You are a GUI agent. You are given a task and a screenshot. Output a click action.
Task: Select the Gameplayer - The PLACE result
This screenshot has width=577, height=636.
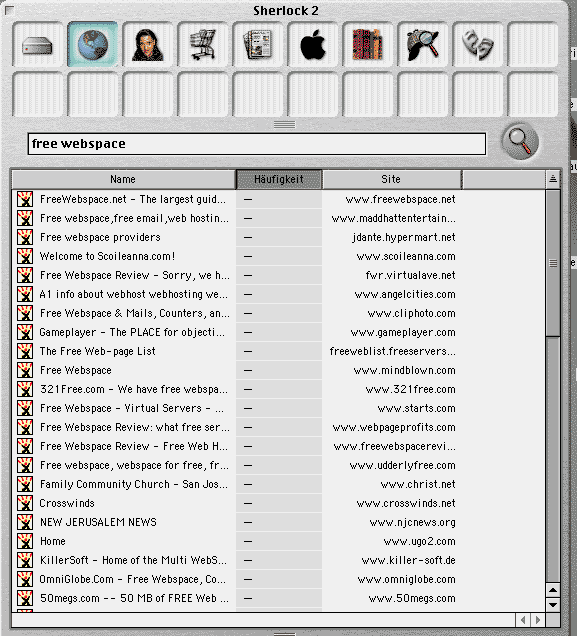(x=132, y=332)
